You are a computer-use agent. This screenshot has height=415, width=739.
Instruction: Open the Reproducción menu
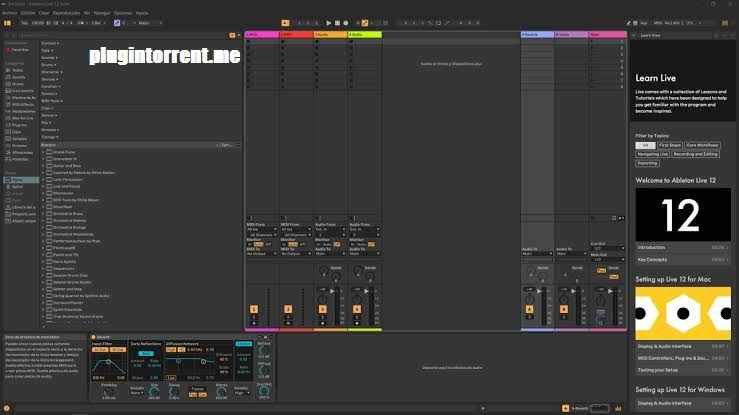[x=66, y=13]
